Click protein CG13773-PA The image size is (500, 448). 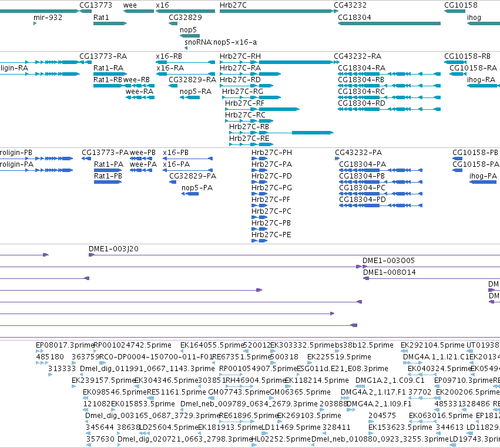105,153
